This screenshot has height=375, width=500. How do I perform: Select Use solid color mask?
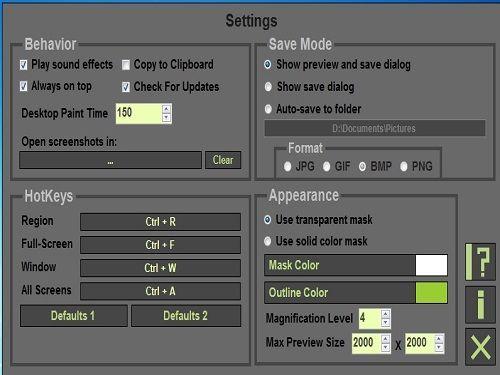[x=268, y=241]
